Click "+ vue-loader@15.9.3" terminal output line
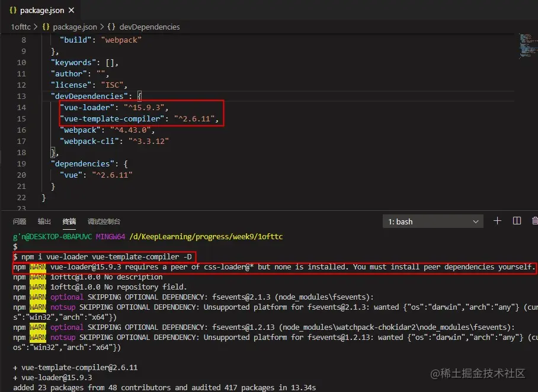Viewport: 538px width, 392px height. [x=53, y=378]
